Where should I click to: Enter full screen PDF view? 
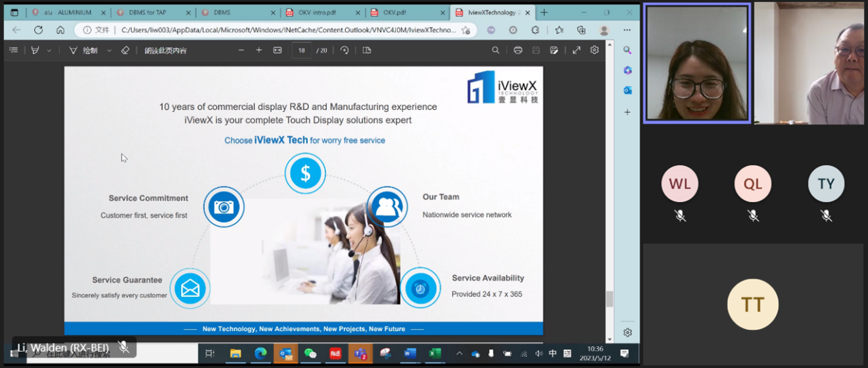pos(577,50)
